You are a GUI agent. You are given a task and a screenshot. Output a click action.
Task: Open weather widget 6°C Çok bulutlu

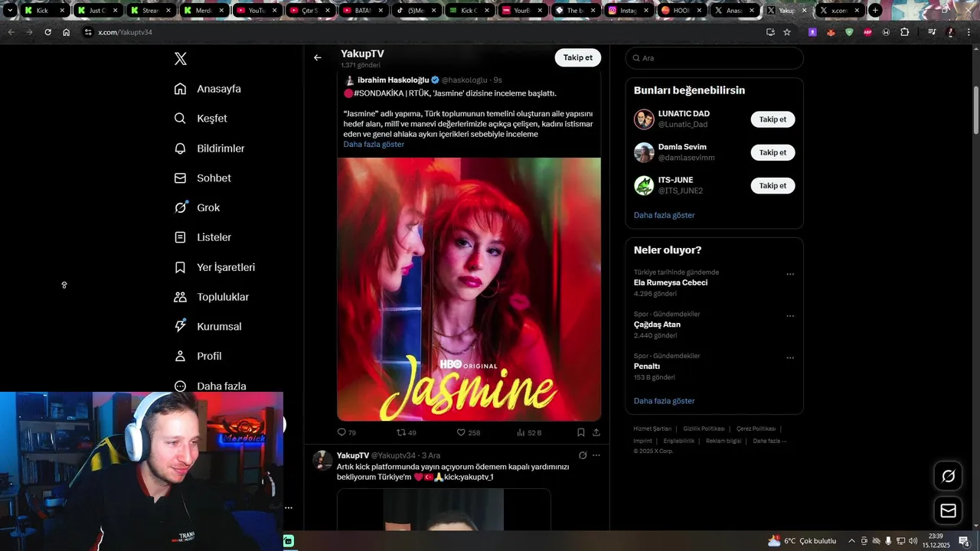pos(802,541)
